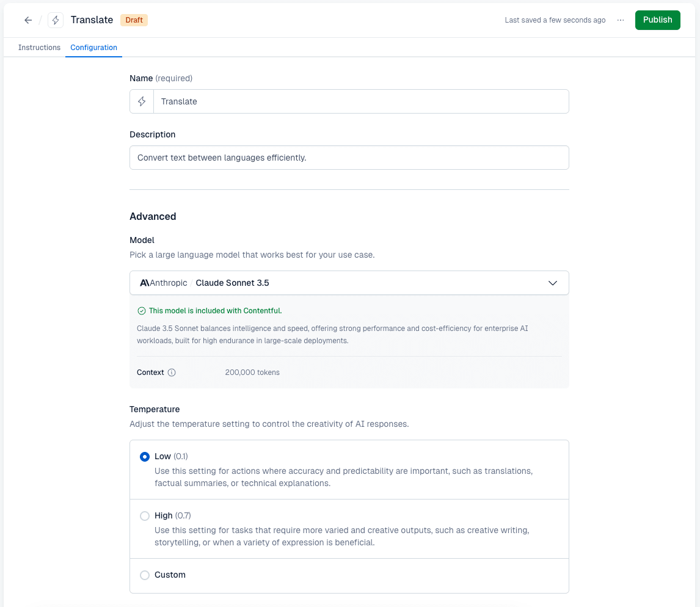Image resolution: width=700 pixels, height=607 pixels.
Task: Click the lightning bolt icon beside the Translate title
Action: point(56,20)
